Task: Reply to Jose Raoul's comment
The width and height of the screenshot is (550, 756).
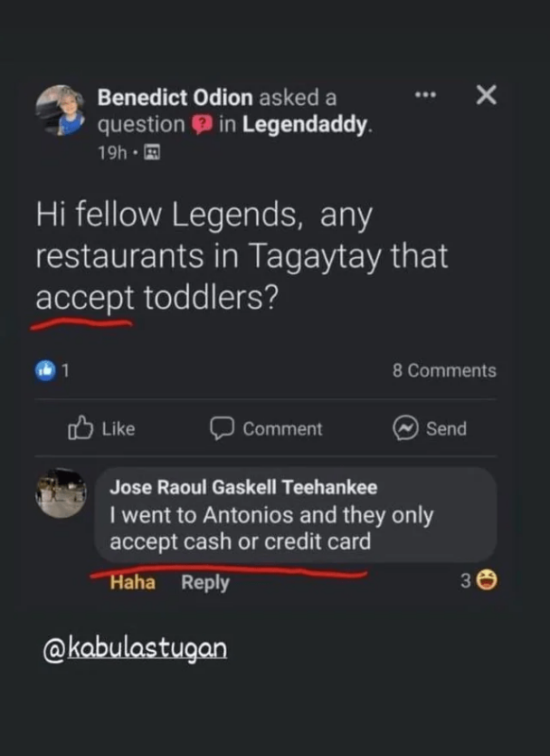Action: point(205,582)
